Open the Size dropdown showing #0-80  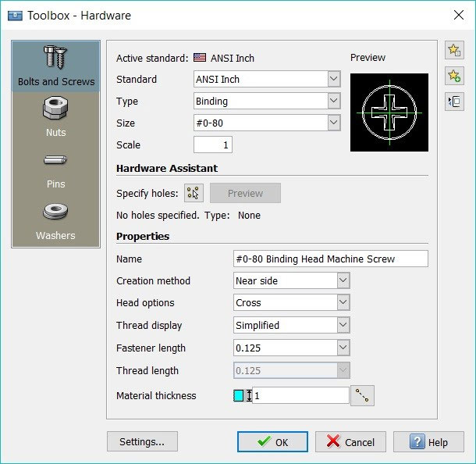pyautogui.click(x=334, y=123)
